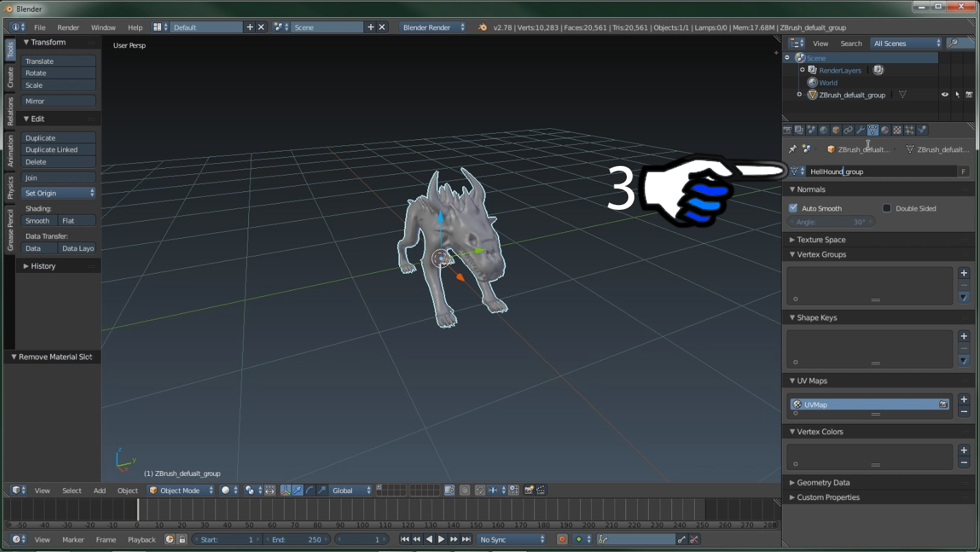The width and height of the screenshot is (980, 552).
Task: Toggle renderability camera for ZBrush_defualt_group
Action: (969, 95)
